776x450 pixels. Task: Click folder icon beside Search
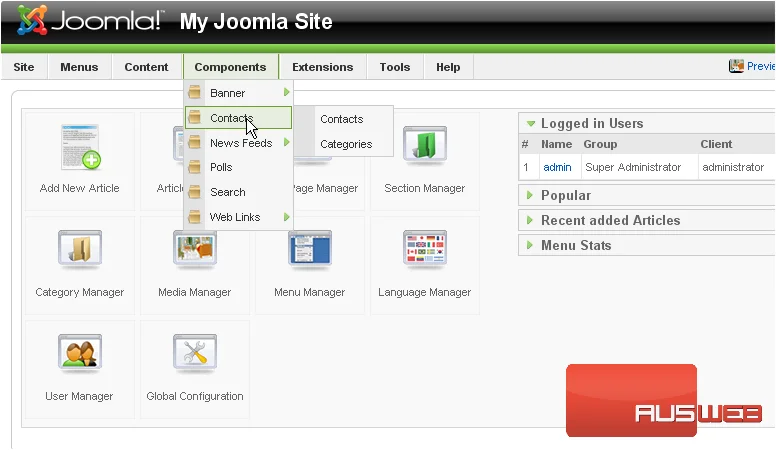click(194, 192)
